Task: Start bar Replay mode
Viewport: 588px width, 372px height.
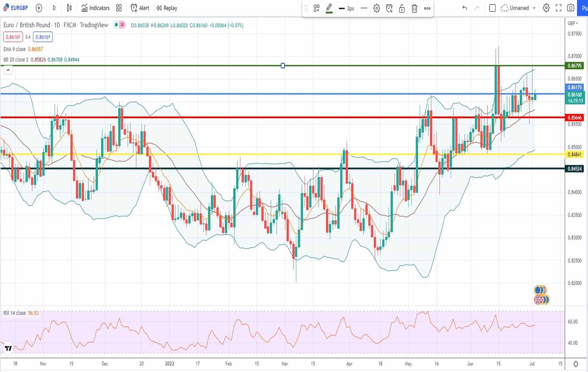Action: [x=166, y=8]
